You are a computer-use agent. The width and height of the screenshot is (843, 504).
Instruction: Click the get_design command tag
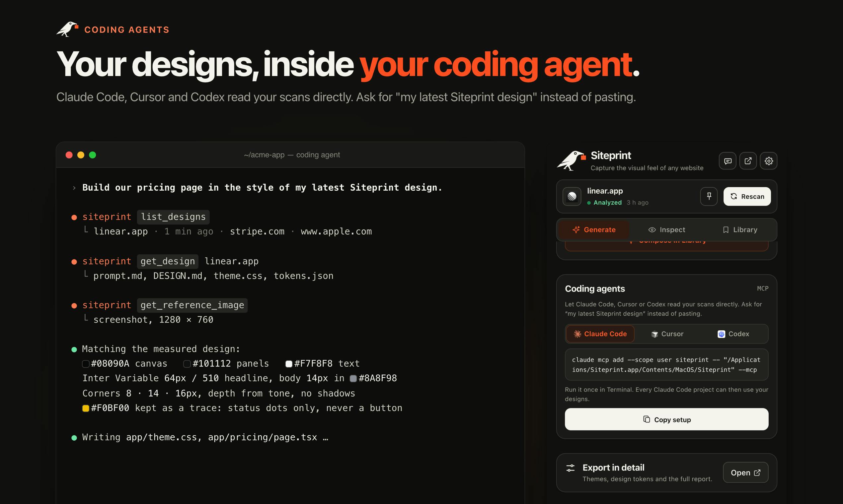tap(168, 262)
